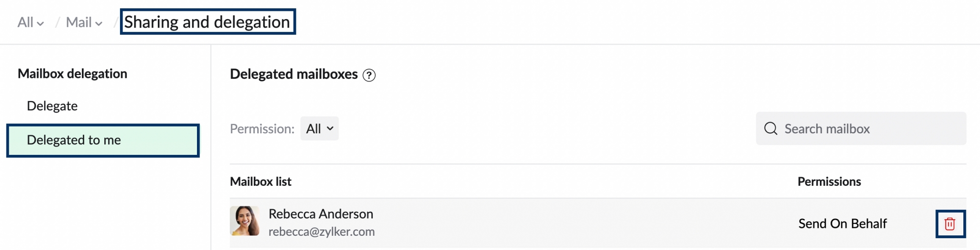Open the Permission All dropdown
This screenshot has height=250, width=980.
coord(319,128)
